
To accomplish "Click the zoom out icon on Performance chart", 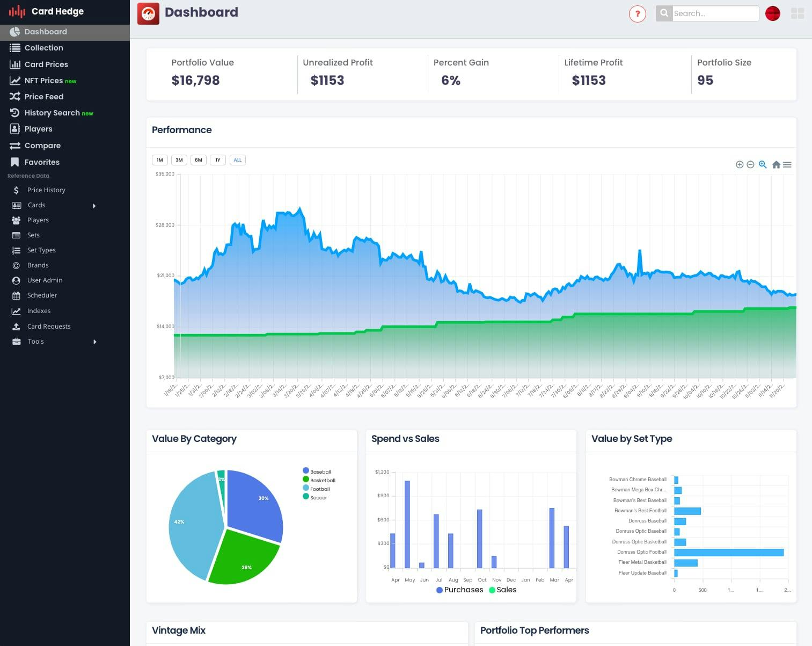I will [x=750, y=165].
